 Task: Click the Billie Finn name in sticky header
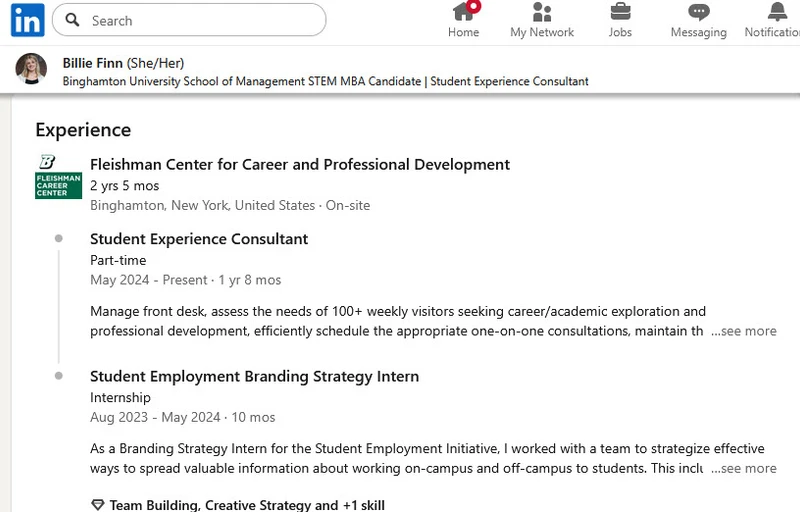tap(92, 63)
